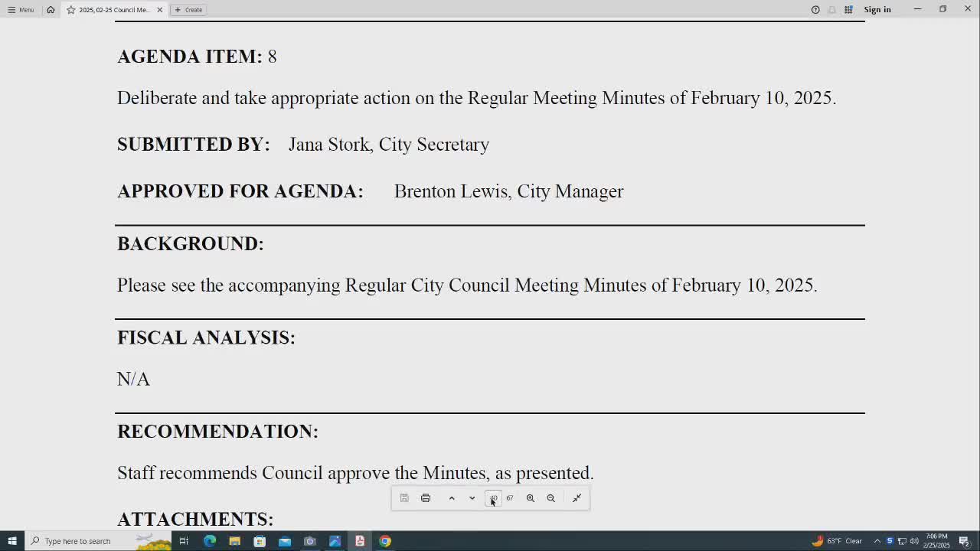980x551 pixels.
Task: Select the 2025, 02-25 Council Meeting document tab
Action: [114, 10]
